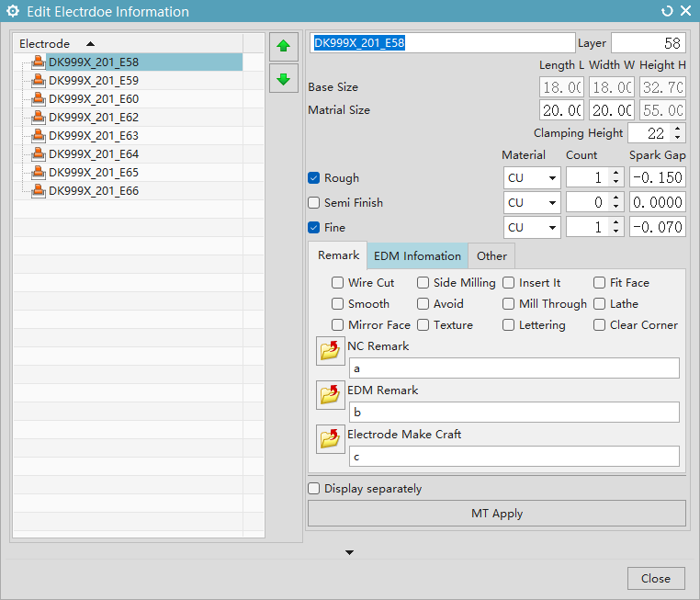The height and width of the screenshot is (600, 700).
Task: Select DK999X_201_E62 in the electrode list
Action: 94,118
